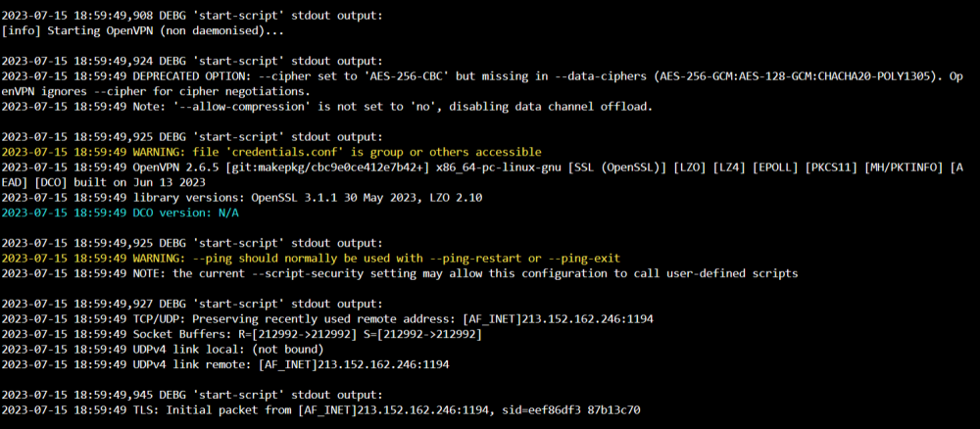
Task: Click 'UDPv4 link local: (not bound)' line
Action: (163, 349)
